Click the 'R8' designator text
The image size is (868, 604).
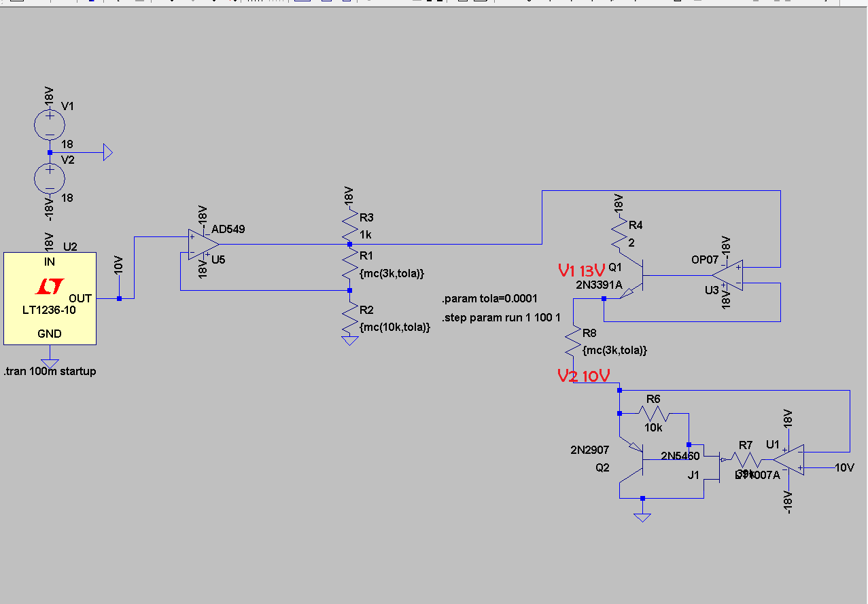click(589, 333)
